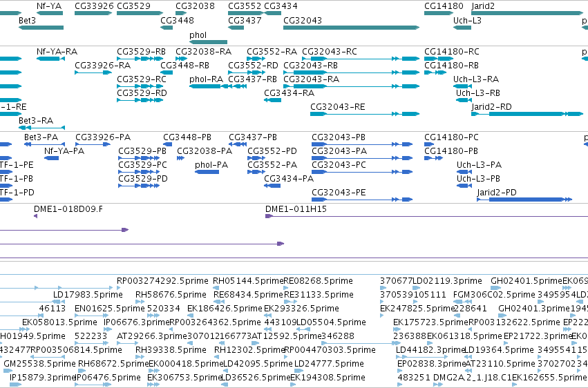This screenshot has height=388, width=588.
Task: Select protein CG3529-PD
Action: click(x=143, y=179)
